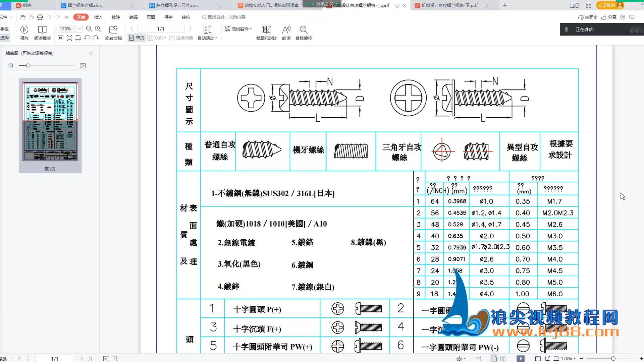
Task: Toggle double page view in status bar
Action: (503, 359)
